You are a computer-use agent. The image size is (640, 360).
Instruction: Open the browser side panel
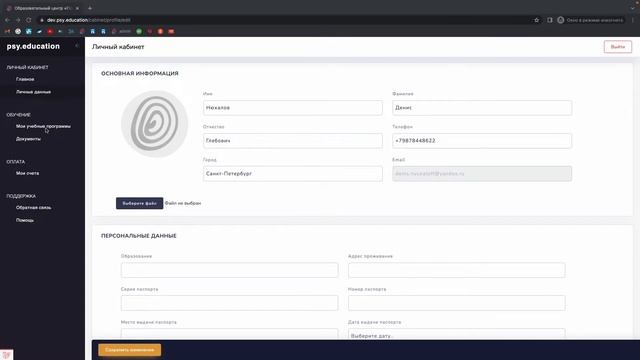coord(550,20)
